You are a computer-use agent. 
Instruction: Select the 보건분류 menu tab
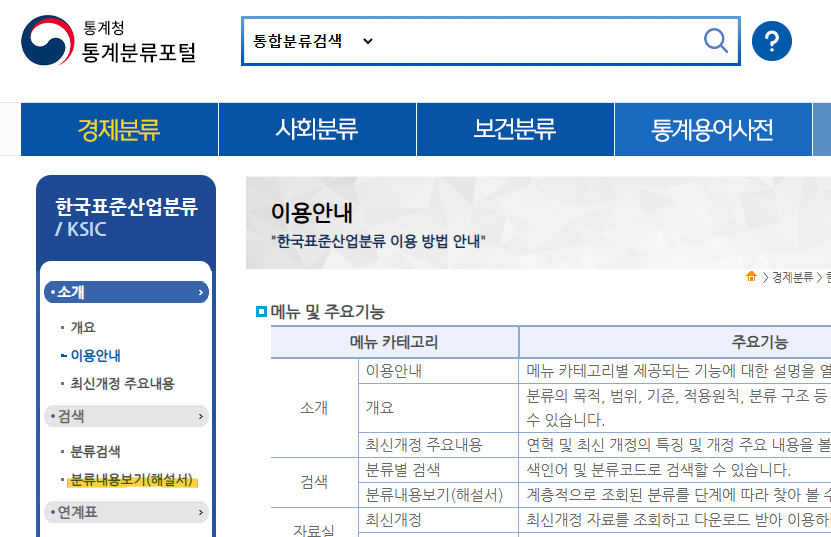[515, 130]
